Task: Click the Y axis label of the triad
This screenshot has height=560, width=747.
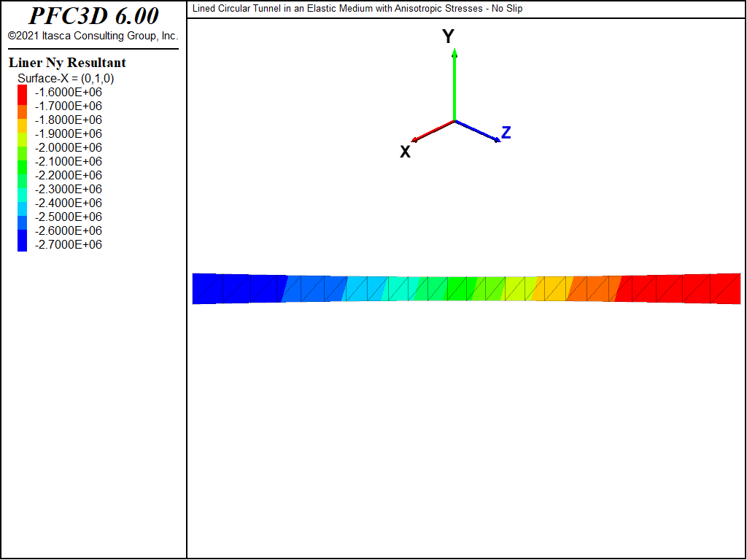Action: [449, 36]
